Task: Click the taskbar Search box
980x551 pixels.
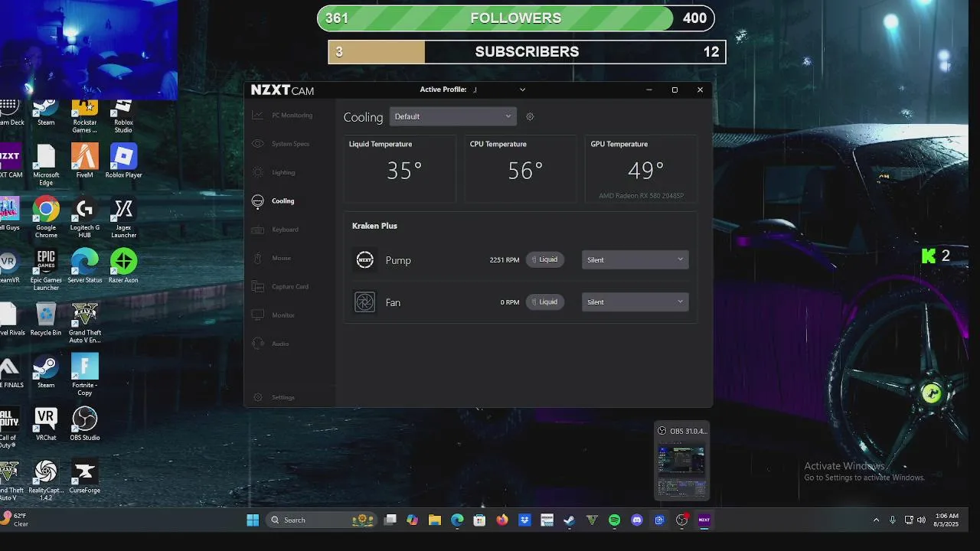Action: tap(322, 520)
